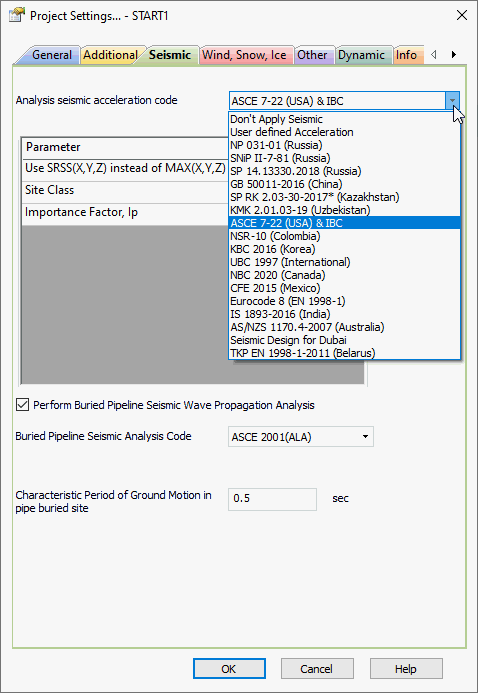This screenshot has width=478, height=693.
Task: Click the Cancel button
Action: coord(317,669)
